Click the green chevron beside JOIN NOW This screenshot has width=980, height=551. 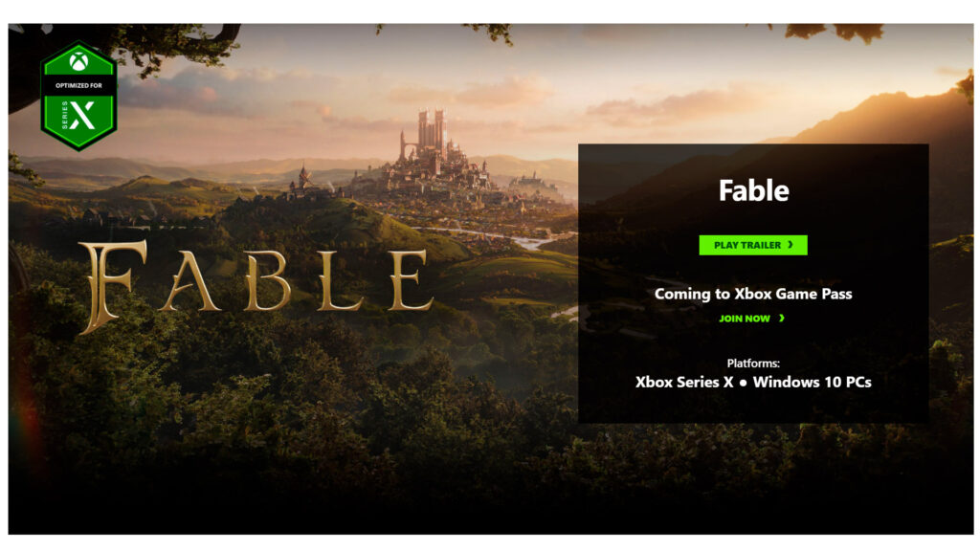(781, 319)
